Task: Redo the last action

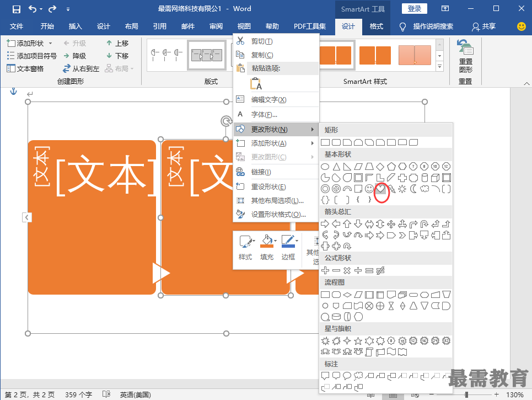Action: pyautogui.click(x=52, y=9)
